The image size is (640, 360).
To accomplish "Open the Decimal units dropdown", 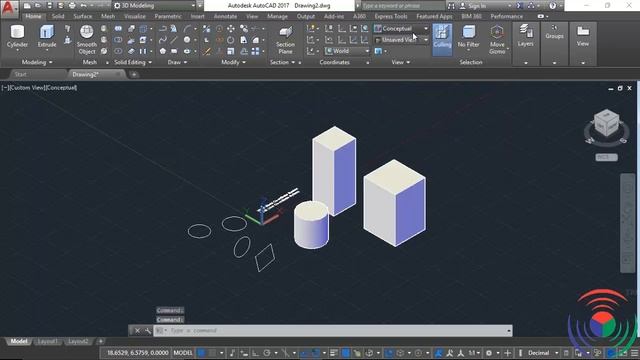I will point(543,353).
